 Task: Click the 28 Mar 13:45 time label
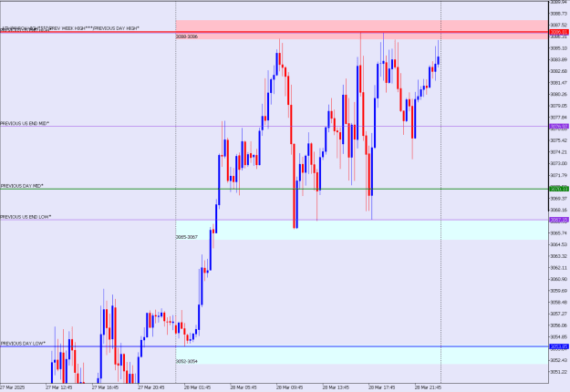coord(336,387)
